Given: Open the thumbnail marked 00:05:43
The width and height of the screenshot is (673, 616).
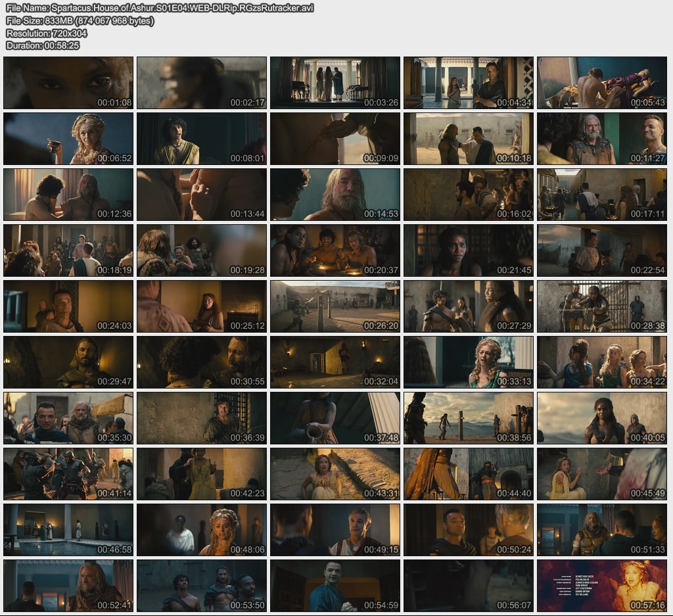Looking at the screenshot, I should (602, 83).
